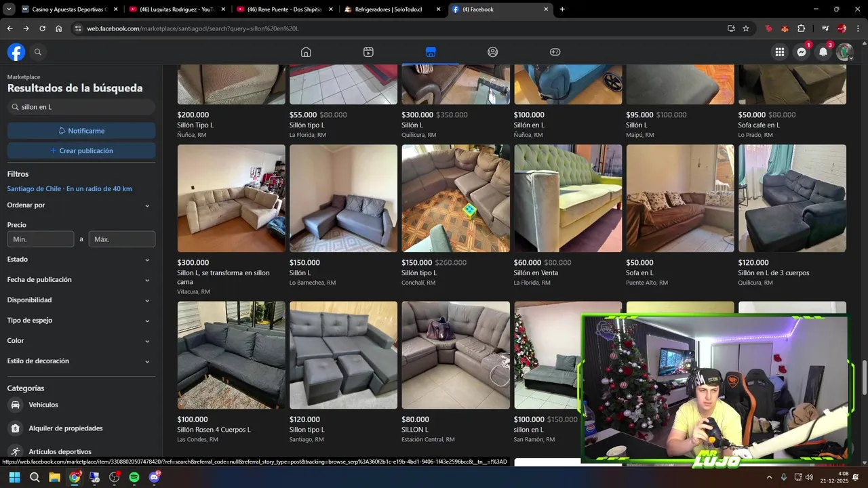Open the Facebook menu grid icon

coord(780,52)
